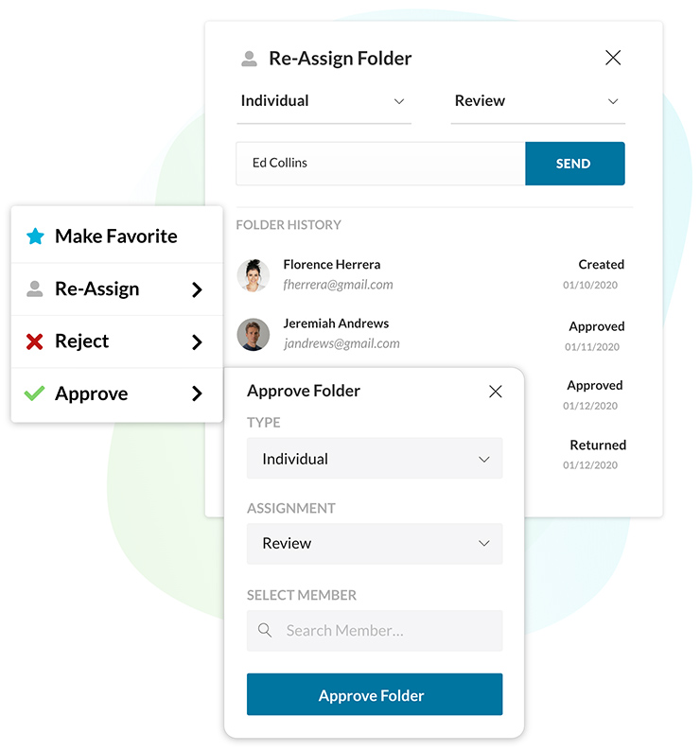Viewport: 700px width, 751px height.
Task: Expand the Type dropdown showing Individual
Action: click(375, 459)
